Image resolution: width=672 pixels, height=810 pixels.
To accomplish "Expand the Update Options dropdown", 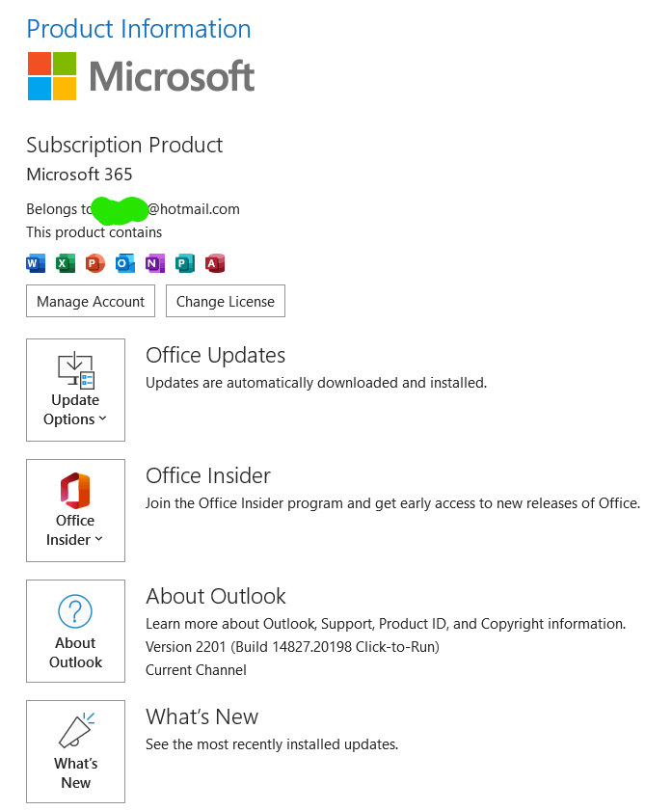I will [75, 390].
